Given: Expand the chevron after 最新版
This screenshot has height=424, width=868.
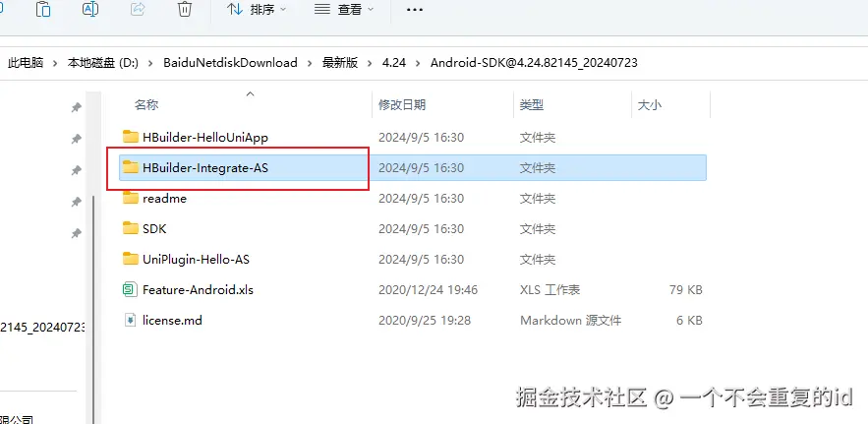Looking at the screenshot, I should [x=371, y=63].
